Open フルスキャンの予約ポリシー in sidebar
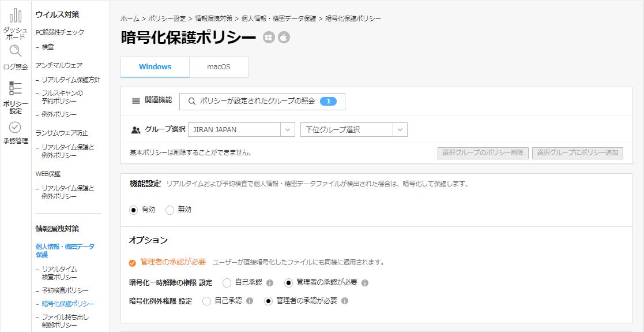644x332 pixels. pyautogui.click(x=62, y=97)
